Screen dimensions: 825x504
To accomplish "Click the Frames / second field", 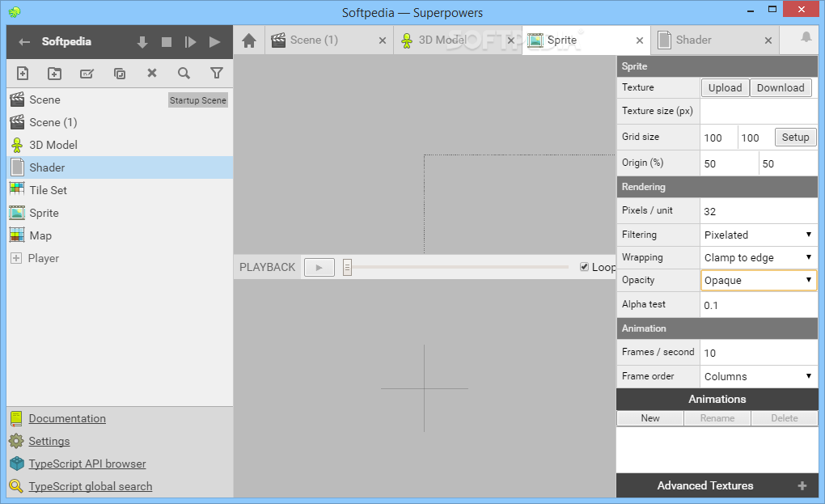I will pos(758,353).
